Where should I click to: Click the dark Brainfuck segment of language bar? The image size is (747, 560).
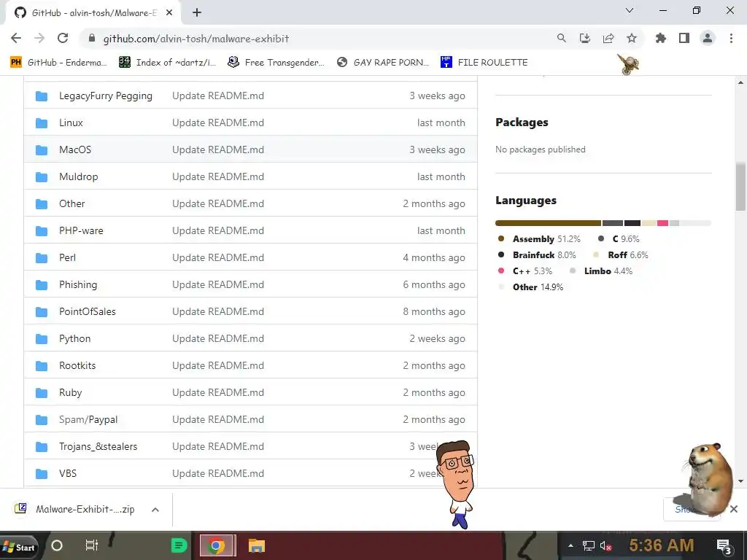(632, 223)
